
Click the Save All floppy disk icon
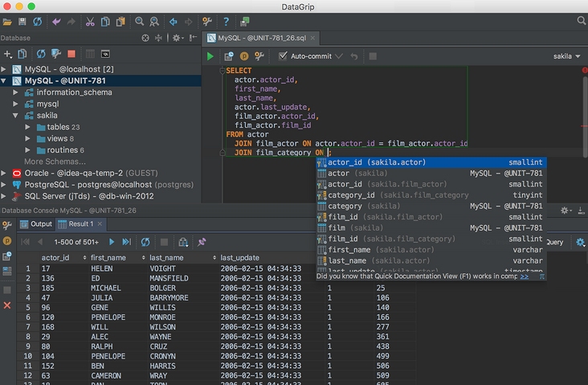[22, 22]
